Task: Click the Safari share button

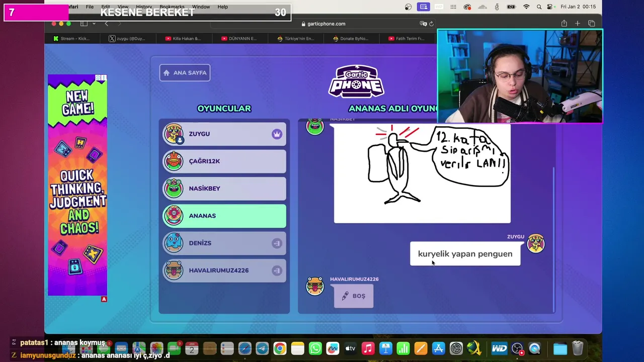Action: coord(564,24)
